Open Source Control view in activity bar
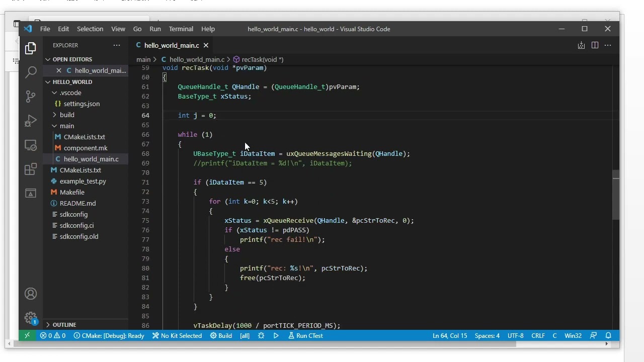This screenshot has width=644, height=362. 31,97
